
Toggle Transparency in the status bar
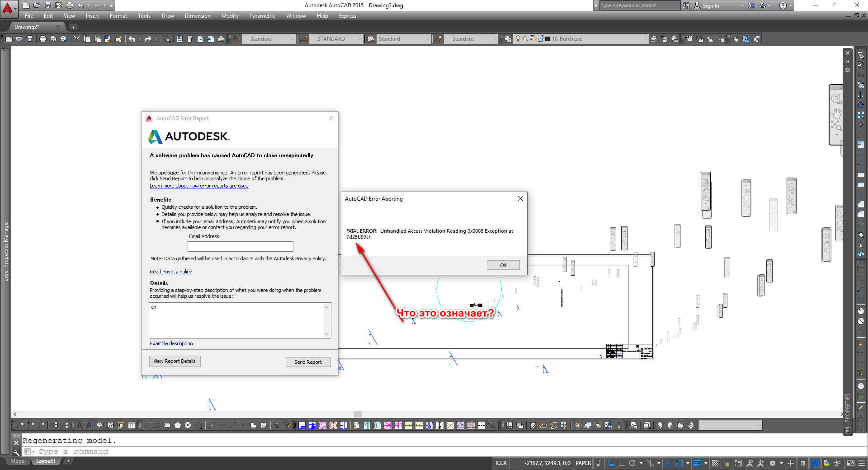click(715, 463)
